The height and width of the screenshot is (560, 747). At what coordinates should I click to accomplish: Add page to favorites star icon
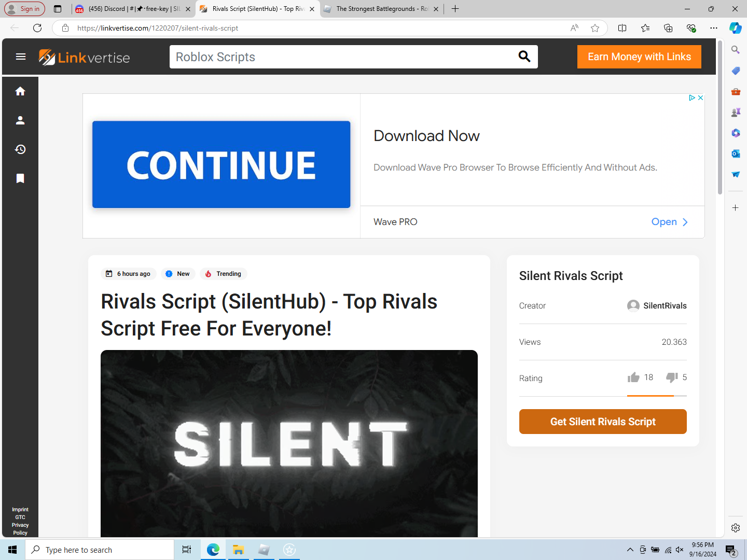pyautogui.click(x=595, y=28)
